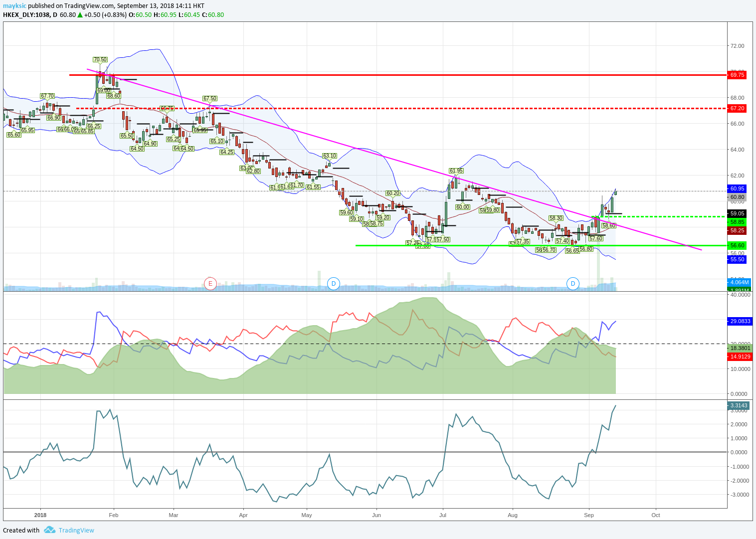Click the green 18.3801 indicator value label
Viewport: 756px width, 539px height.
(740, 348)
